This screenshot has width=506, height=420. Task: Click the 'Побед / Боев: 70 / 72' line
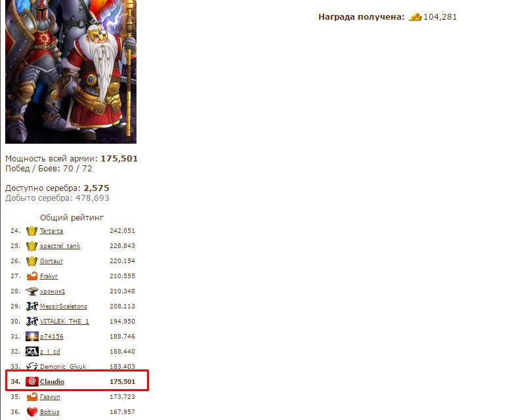click(x=49, y=169)
